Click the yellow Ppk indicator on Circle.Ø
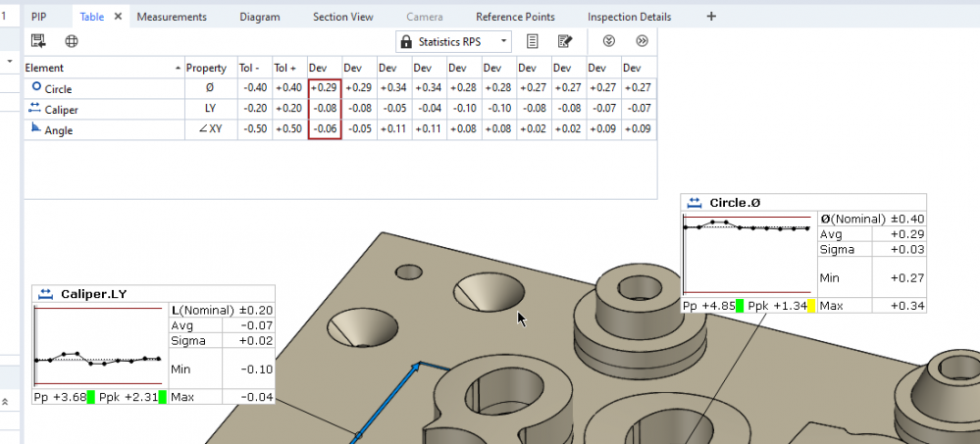 point(811,306)
